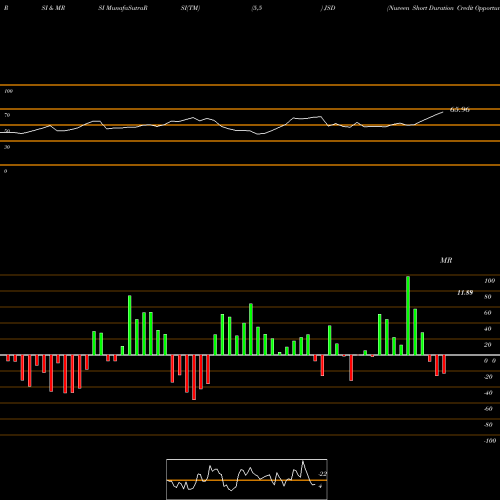The width and height of the screenshot is (500, 500).
Task: Click the MR axis label "-100"
Action: coord(490,441)
